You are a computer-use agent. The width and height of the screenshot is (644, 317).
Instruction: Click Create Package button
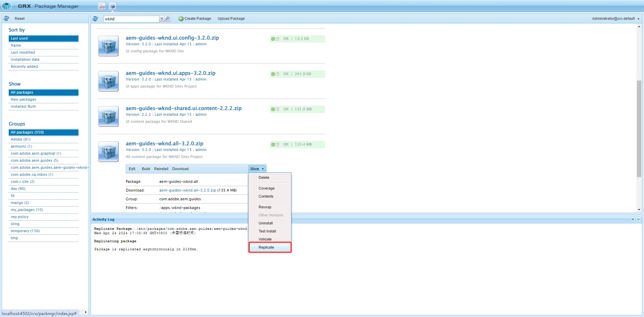(x=195, y=18)
